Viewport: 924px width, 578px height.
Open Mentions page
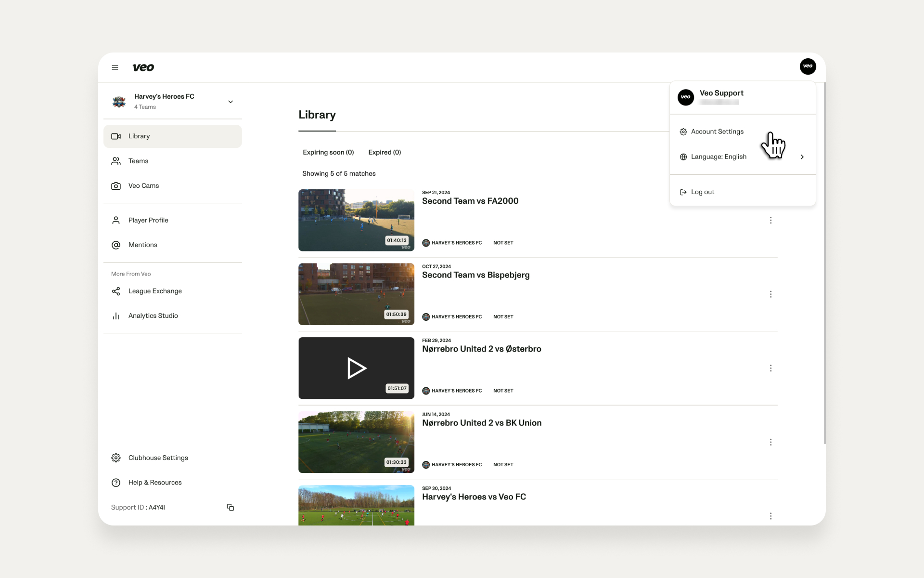172,245
